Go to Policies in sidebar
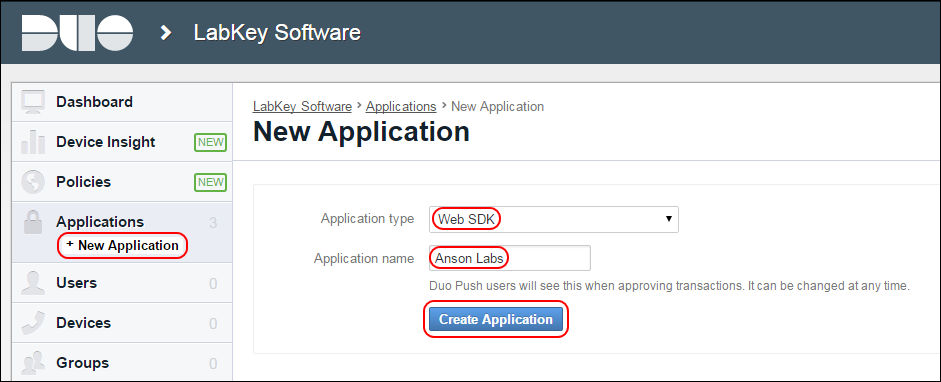 coord(122,182)
